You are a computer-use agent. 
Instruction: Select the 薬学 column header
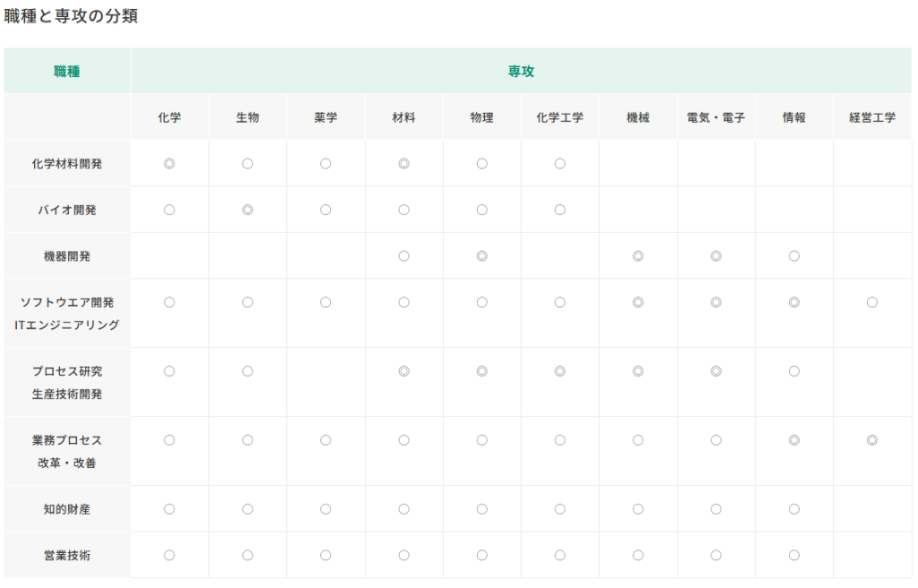tap(325, 117)
